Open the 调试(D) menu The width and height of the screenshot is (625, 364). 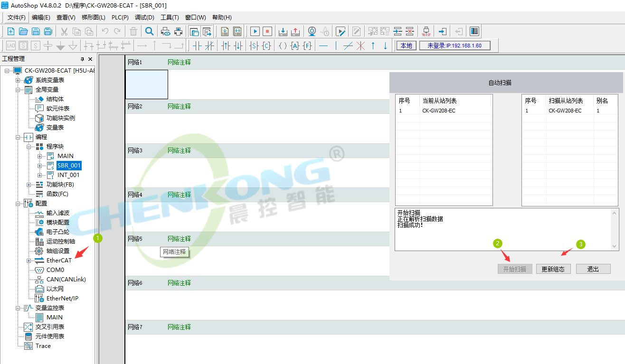pos(144,18)
